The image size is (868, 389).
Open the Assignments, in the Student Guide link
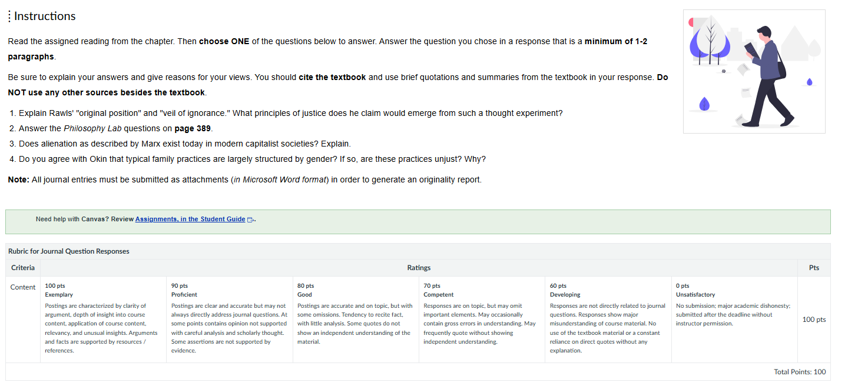(190, 219)
